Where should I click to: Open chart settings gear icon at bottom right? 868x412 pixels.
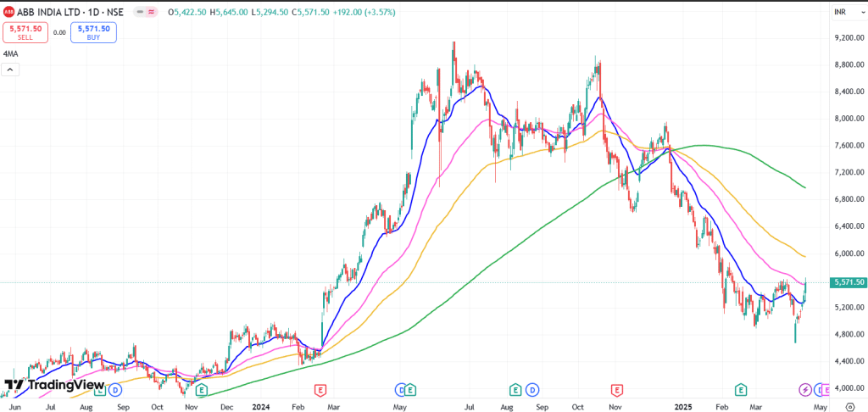pyautogui.click(x=849, y=407)
